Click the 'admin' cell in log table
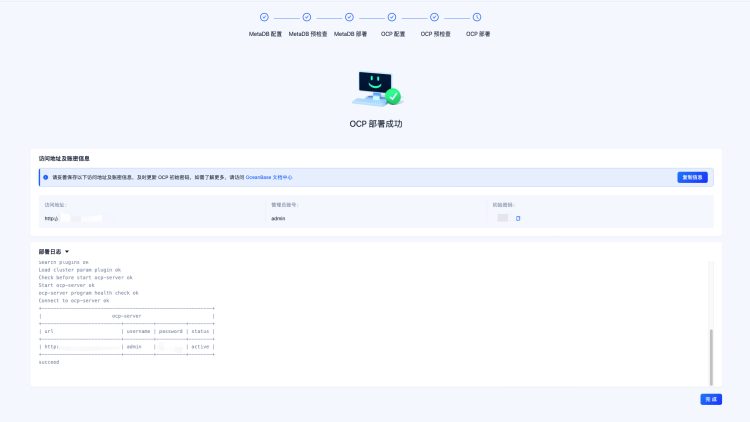The height and width of the screenshot is (422, 750). (x=134, y=347)
